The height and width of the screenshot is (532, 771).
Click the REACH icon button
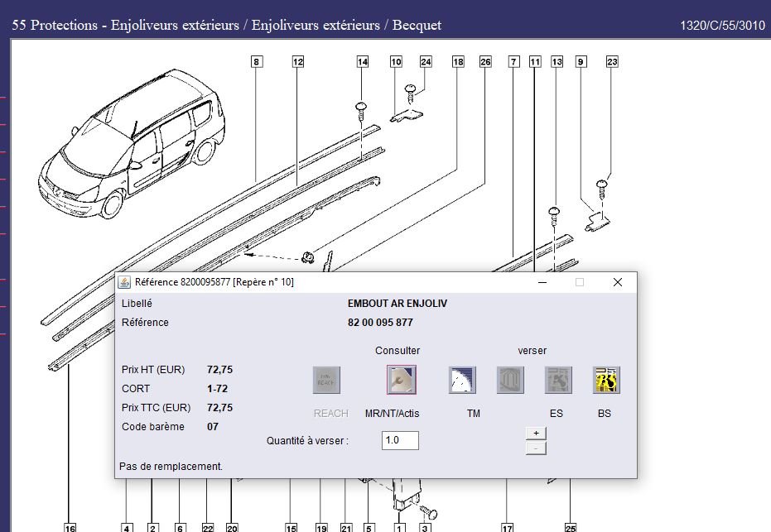point(326,380)
